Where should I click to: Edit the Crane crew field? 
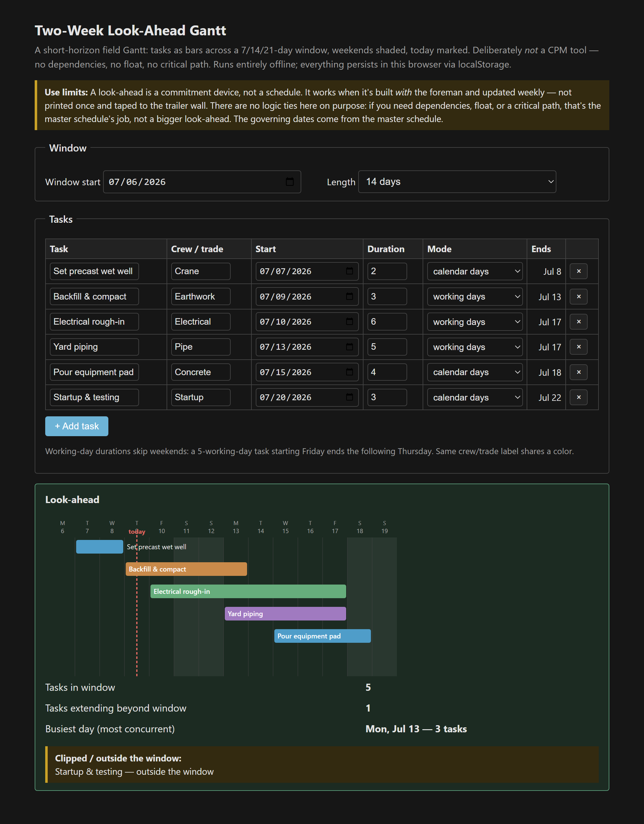(x=201, y=271)
